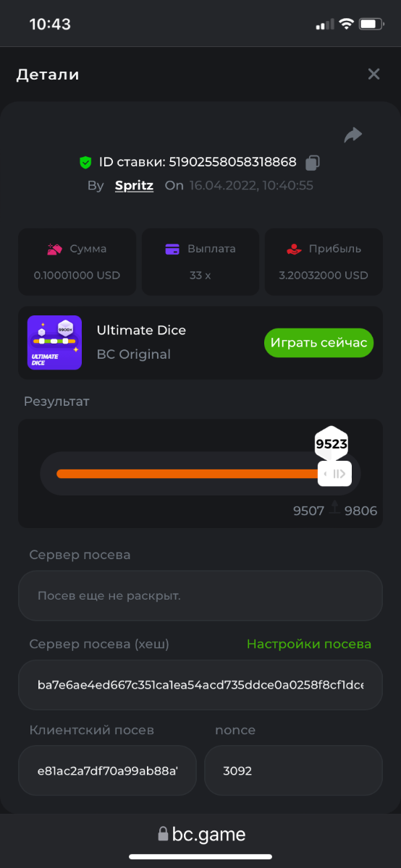Tap the Ultimate Dice title text
401x868 pixels.
(x=141, y=330)
